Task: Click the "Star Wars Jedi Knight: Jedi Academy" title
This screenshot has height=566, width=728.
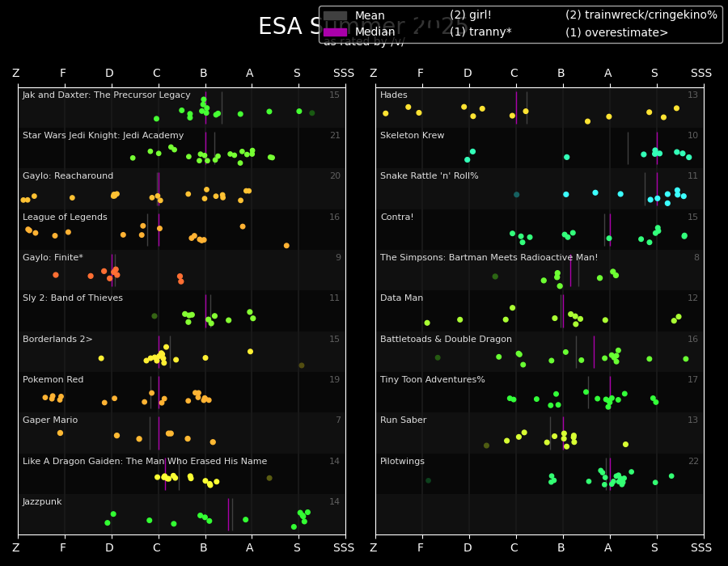Action: click(x=103, y=136)
